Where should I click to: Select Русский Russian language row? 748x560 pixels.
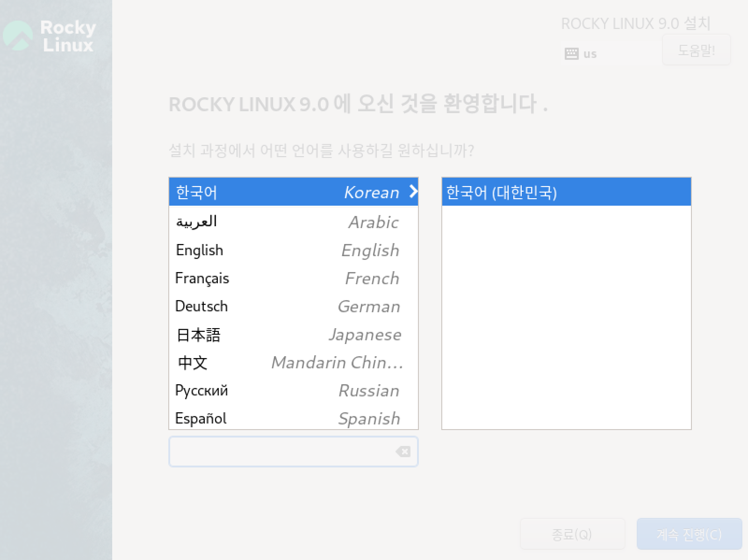click(x=293, y=390)
